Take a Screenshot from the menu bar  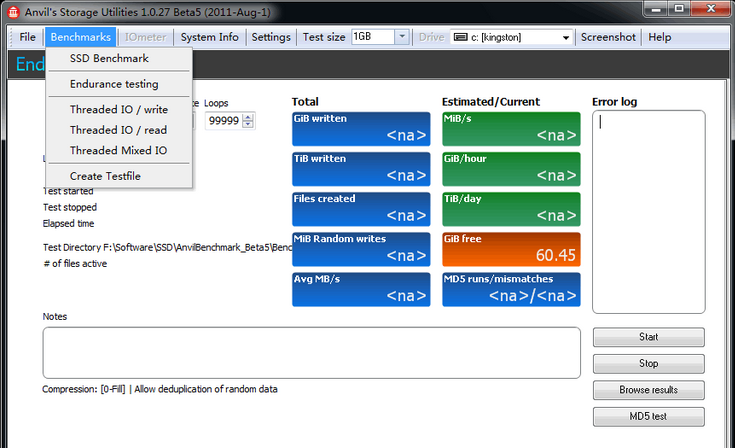click(608, 37)
